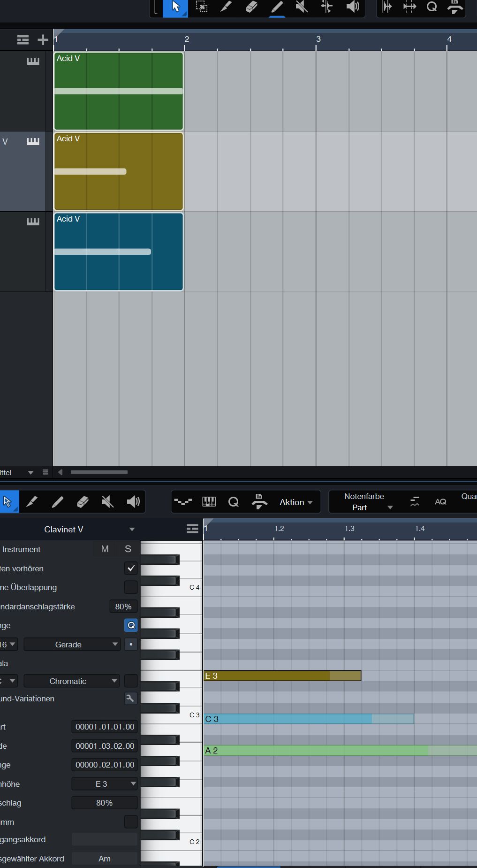The width and height of the screenshot is (477, 868).
Task: Activate the Listen speaker tool in top toolbar
Action: 352,7
